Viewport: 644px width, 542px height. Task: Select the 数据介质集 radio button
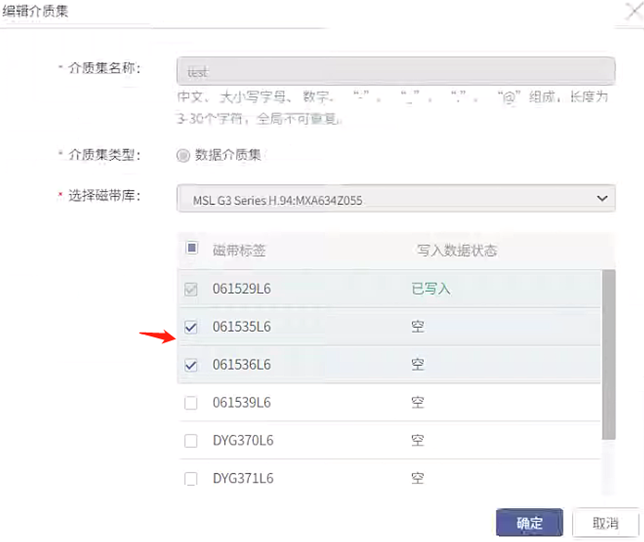[183, 155]
